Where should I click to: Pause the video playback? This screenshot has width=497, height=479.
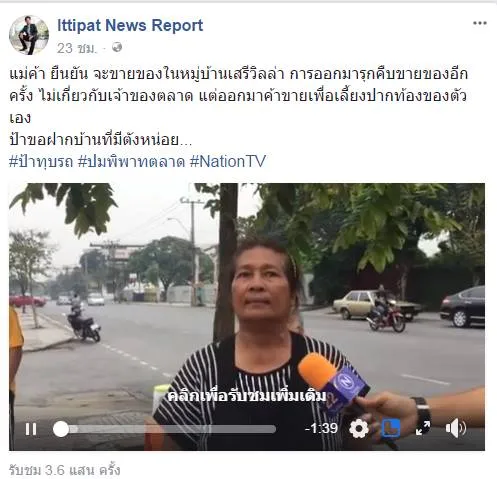point(31,429)
